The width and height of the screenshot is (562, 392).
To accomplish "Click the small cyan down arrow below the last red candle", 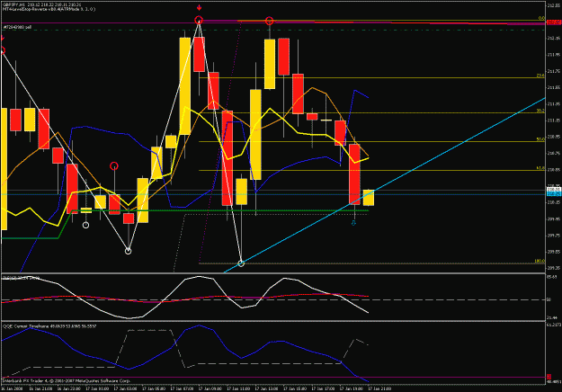I will pos(353,223).
